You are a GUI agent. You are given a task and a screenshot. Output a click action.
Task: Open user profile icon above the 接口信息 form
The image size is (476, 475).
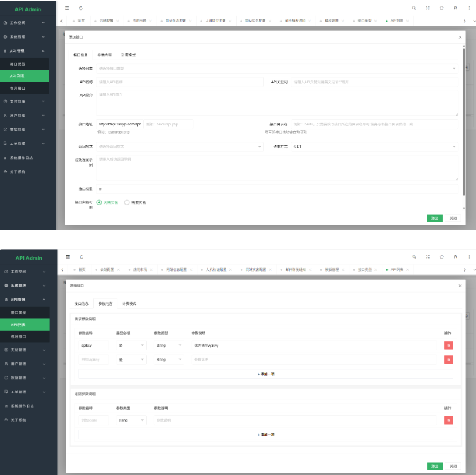(455, 8)
